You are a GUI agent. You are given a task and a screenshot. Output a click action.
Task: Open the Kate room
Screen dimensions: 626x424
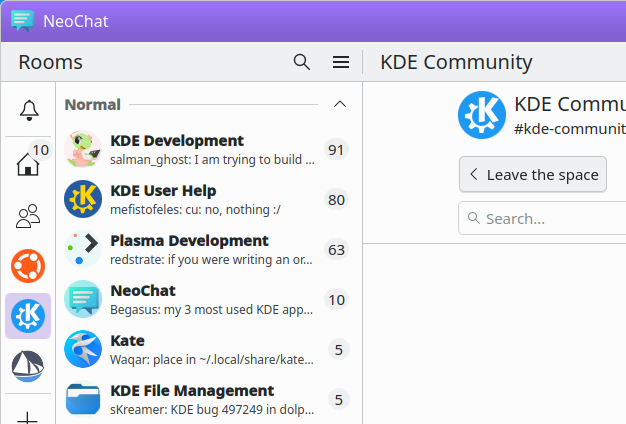(x=206, y=349)
